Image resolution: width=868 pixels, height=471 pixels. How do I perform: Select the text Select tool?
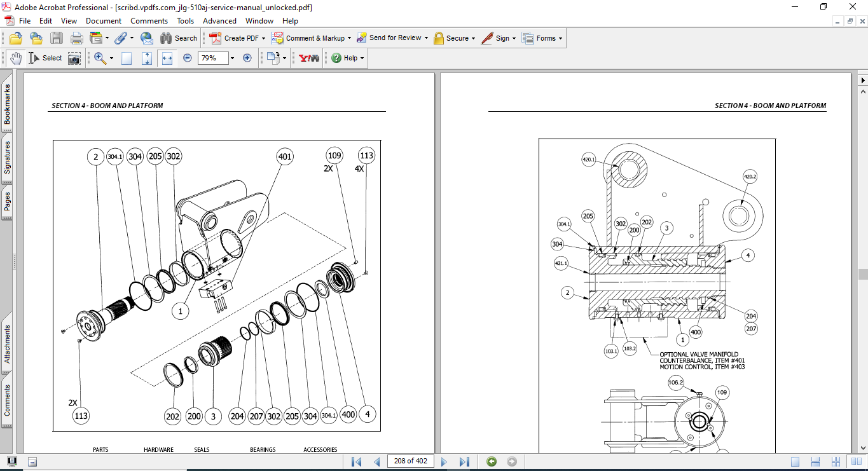45,58
